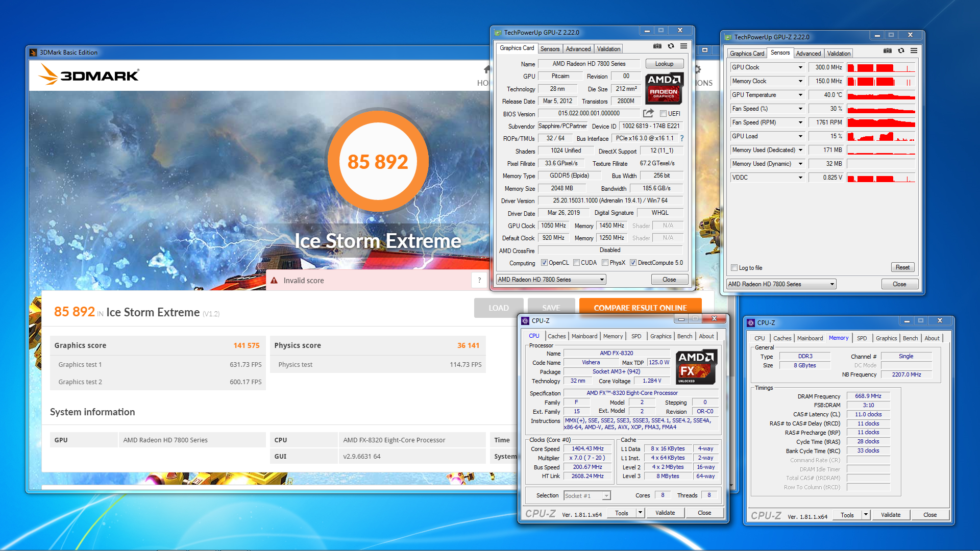Open the Tools dropdown arrow in front CPU-Z
980x551 pixels.
[640, 513]
